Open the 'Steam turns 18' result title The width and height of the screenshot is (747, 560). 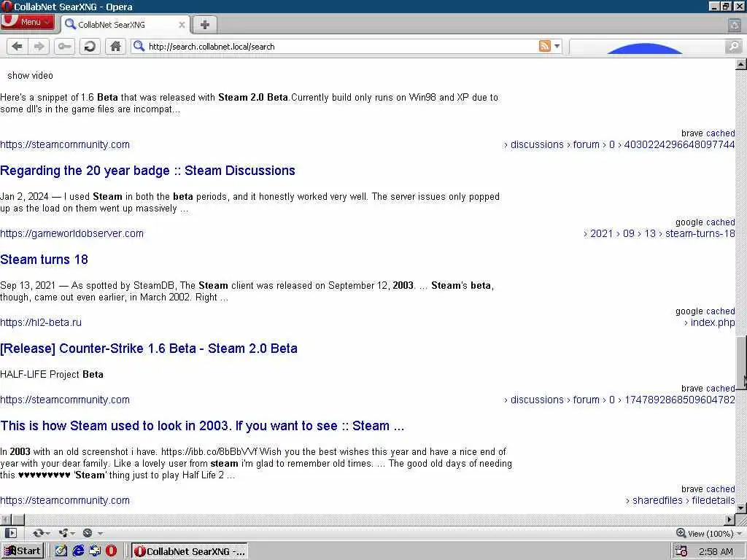point(44,260)
